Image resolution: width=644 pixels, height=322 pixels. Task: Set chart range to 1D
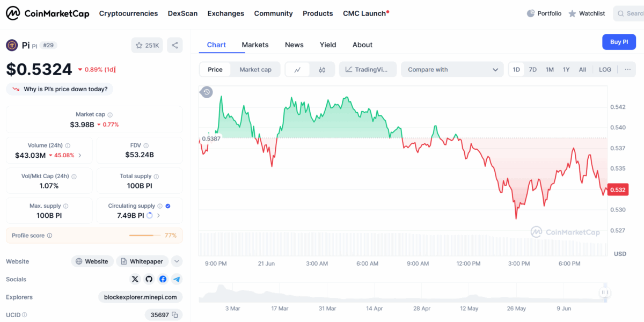pyautogui.click(x=516, y=69)
